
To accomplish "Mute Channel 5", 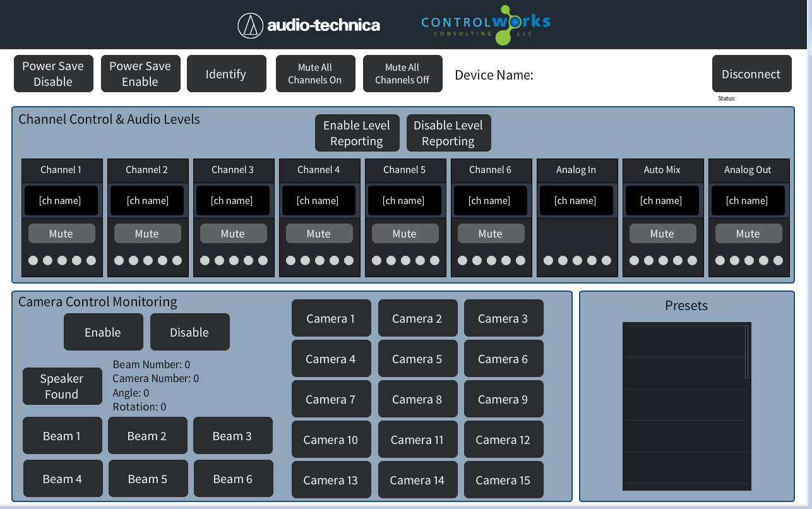I will [405, 234].
